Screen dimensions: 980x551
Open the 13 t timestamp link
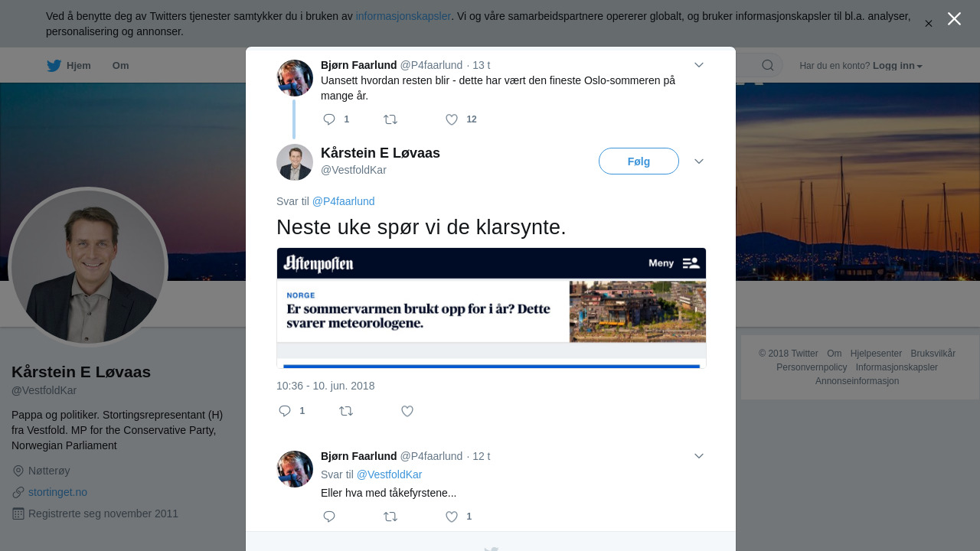tap(482, 65)
